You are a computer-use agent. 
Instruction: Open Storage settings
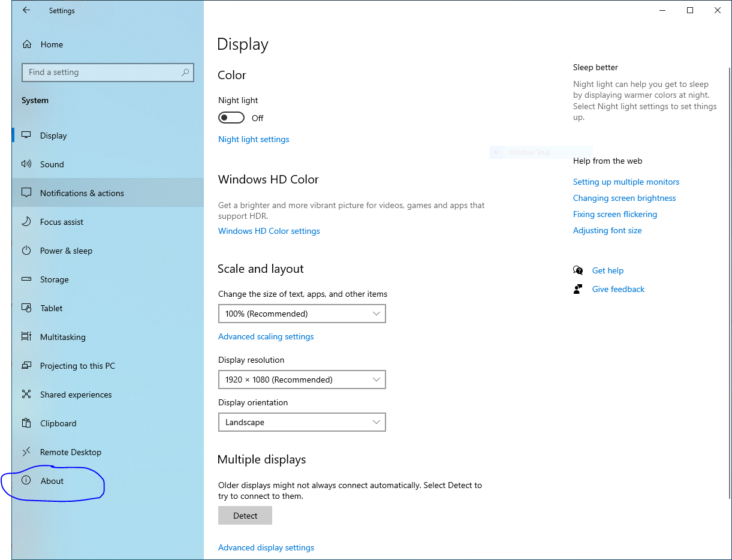(x=108, y=279)
